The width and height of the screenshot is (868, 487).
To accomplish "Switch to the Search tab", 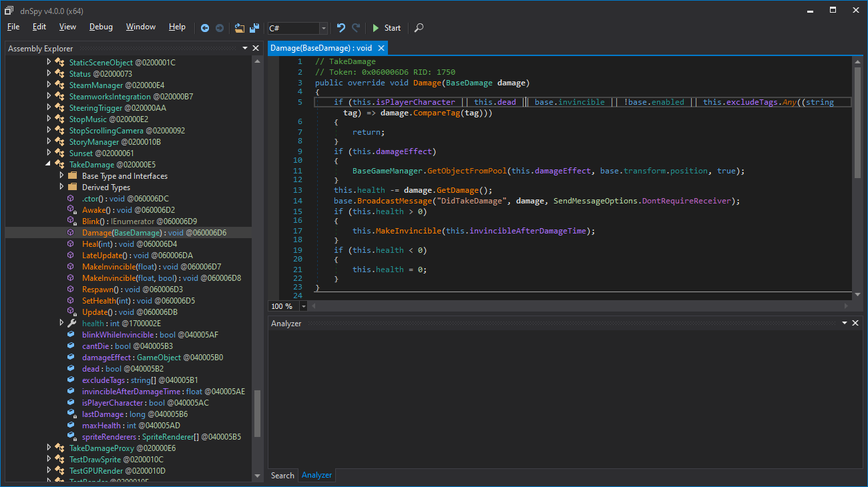I will click(x=282, y=475).
